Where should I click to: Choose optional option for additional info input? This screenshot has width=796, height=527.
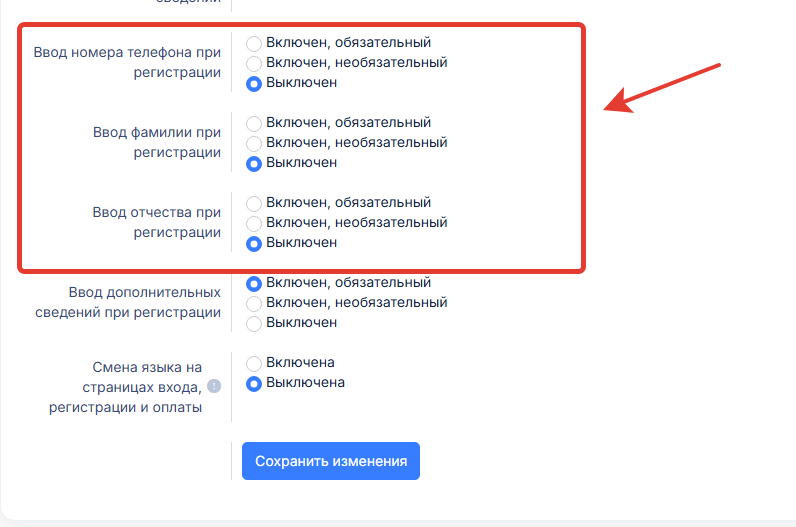pyautogui.click(x=254, y=303)
